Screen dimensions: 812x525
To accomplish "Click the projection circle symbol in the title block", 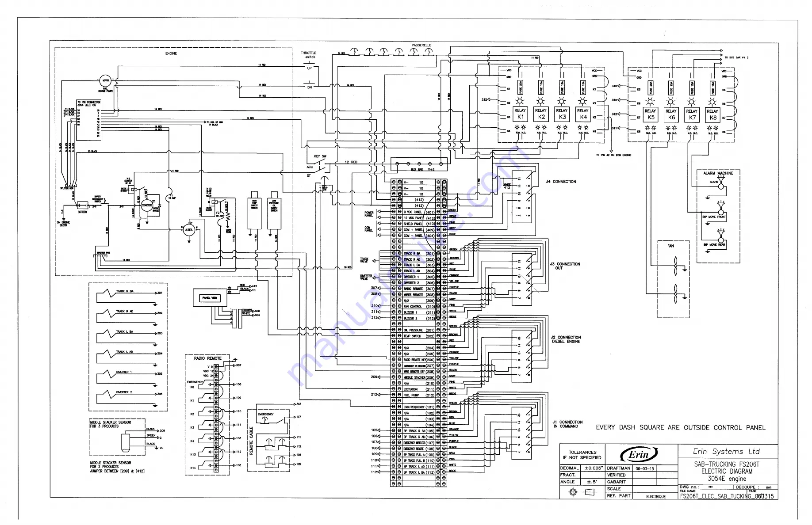I will click(573, 492).
